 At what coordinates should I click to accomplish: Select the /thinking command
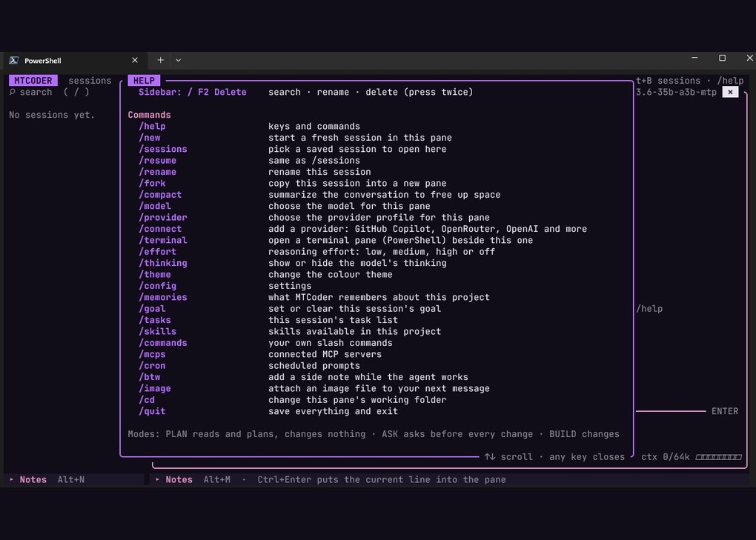163,263
